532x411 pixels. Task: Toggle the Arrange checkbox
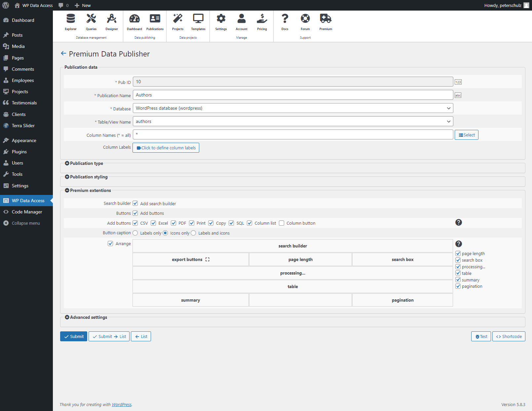pos(110,243)
